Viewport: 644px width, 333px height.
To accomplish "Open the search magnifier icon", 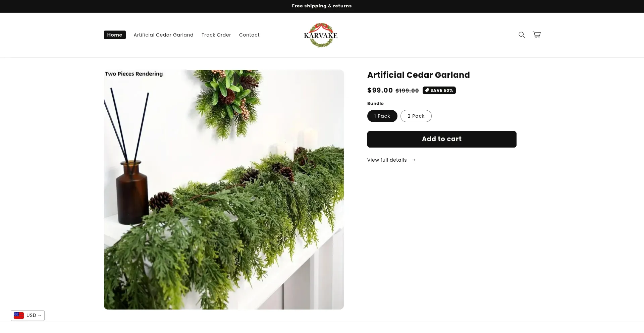I will [x=522, y=35].
